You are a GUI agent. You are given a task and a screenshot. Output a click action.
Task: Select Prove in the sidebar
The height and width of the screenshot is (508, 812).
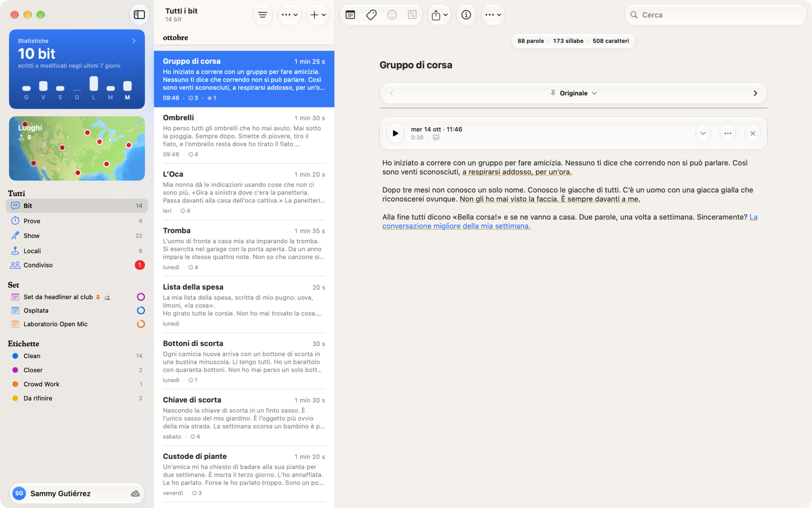[x=77, y=221]
